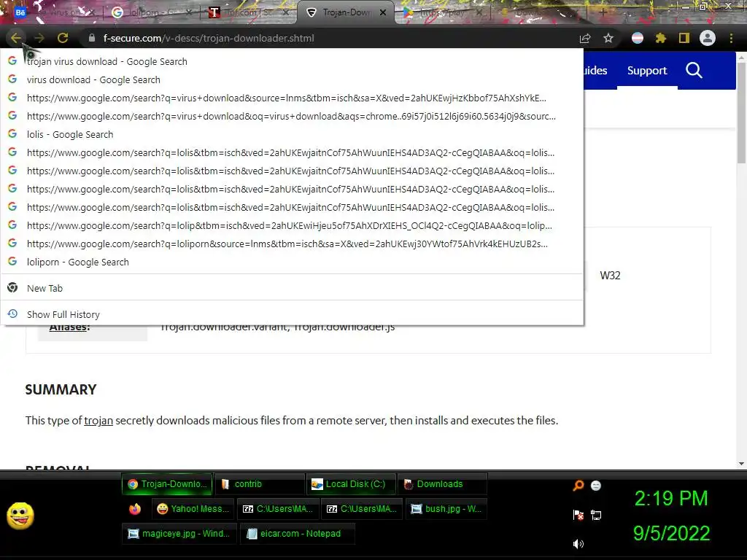Screen dimensions: 747x560
Task: Open bush.jpg taskbar window
Action: point(447,509)
